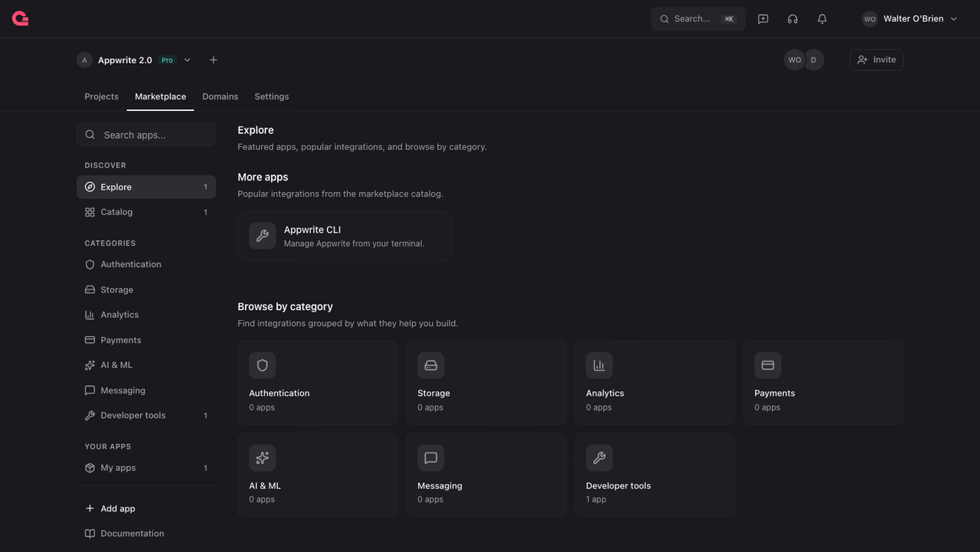
Task: Click Add app in the sidebar
Action: (x=146, y=508)
